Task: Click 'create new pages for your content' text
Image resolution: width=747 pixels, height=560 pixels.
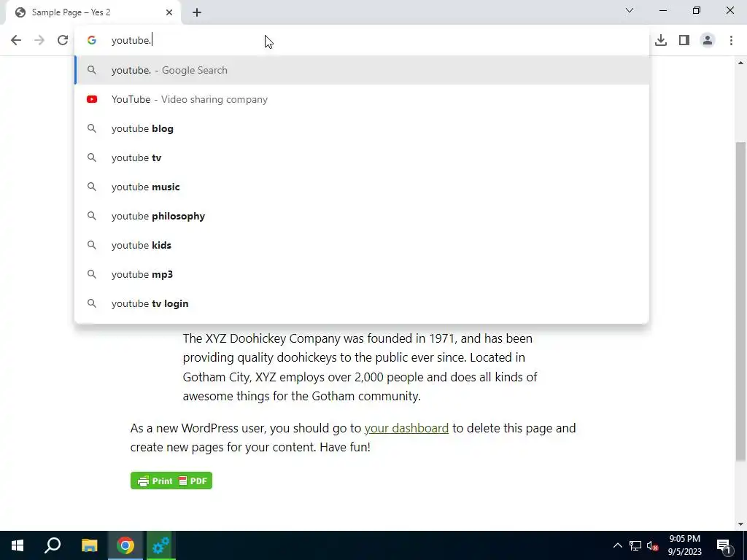Action: pyautogui.click(x=223, y=447)
